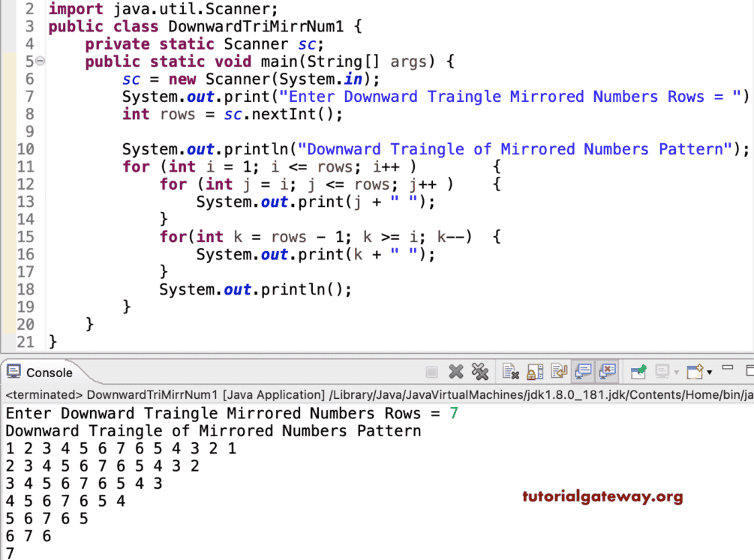Click the Display Selected Console icon
Image resolution: width=754 pixels, height=560 pixels.
tap(662, 371)
